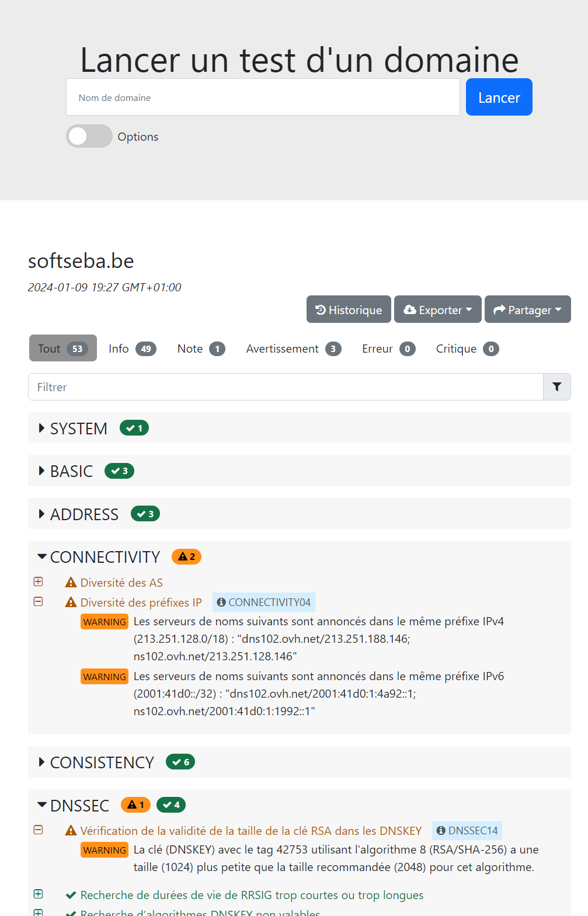Toggle the Options switch
Viewport: 588px width, 916px height.
(x=89, y=137)
